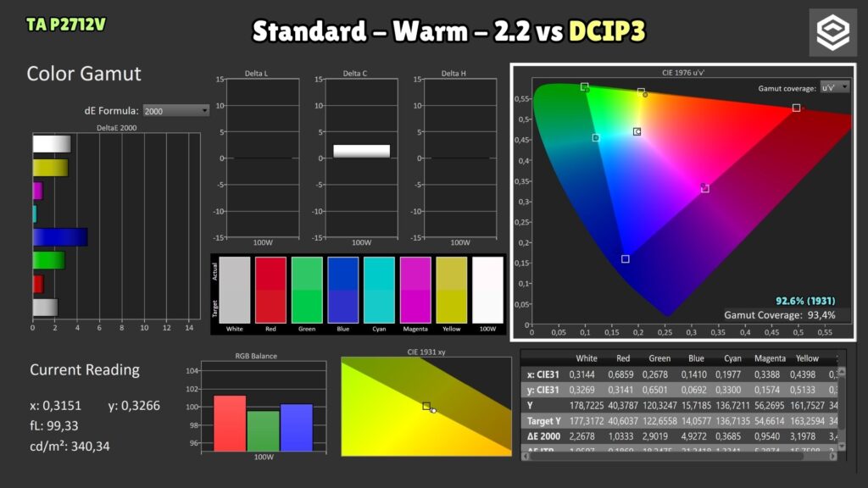The image size is (868, 488).
Task: Click the table's vertical scrollbar up arrow
Action: [x=842, y=372]
